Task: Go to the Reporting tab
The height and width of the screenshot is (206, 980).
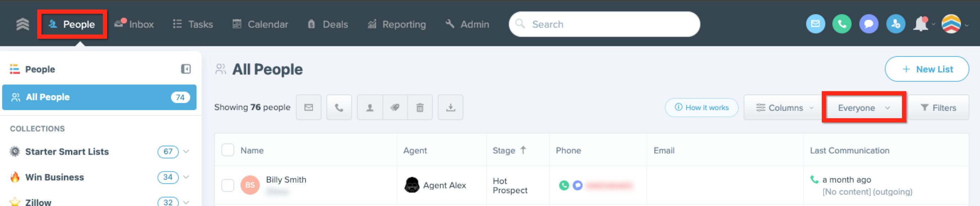Action: pyautogui.click(x=396, y=25)
